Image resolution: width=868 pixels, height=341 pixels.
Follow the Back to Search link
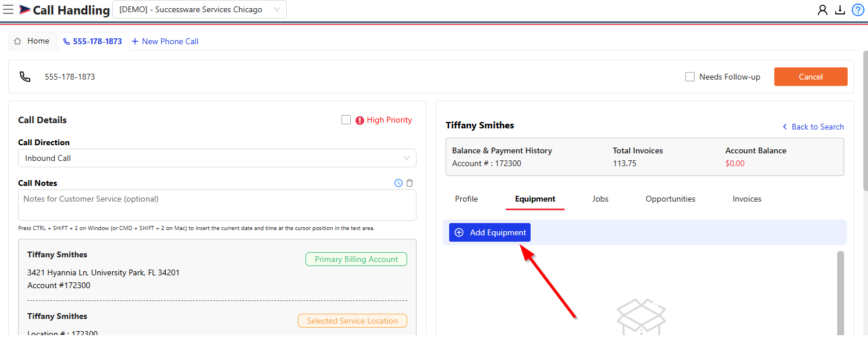pos(813,127)
